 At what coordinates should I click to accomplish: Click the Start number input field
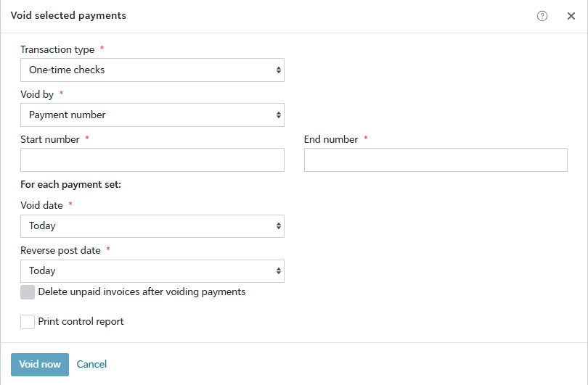click(x=152, y=160)
